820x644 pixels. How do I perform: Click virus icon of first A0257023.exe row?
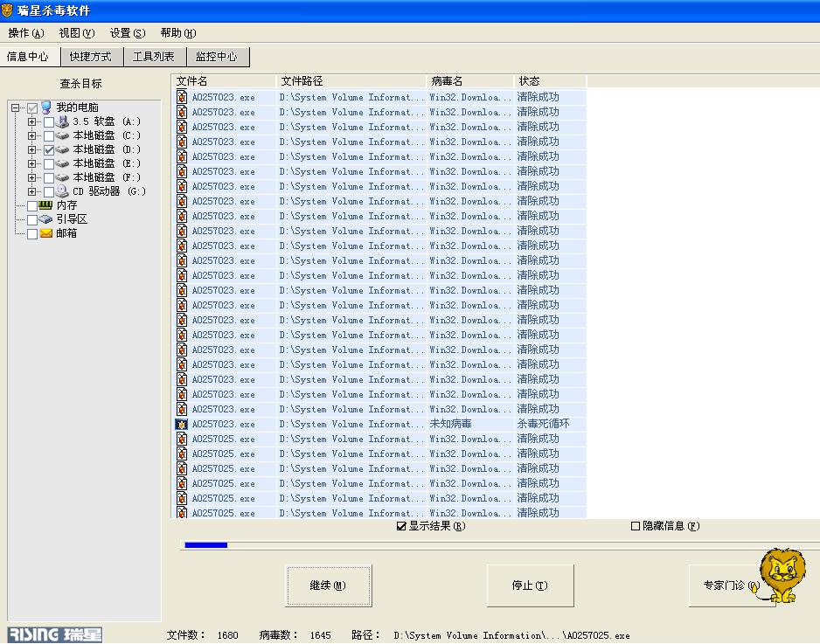[x=182, y=97]
